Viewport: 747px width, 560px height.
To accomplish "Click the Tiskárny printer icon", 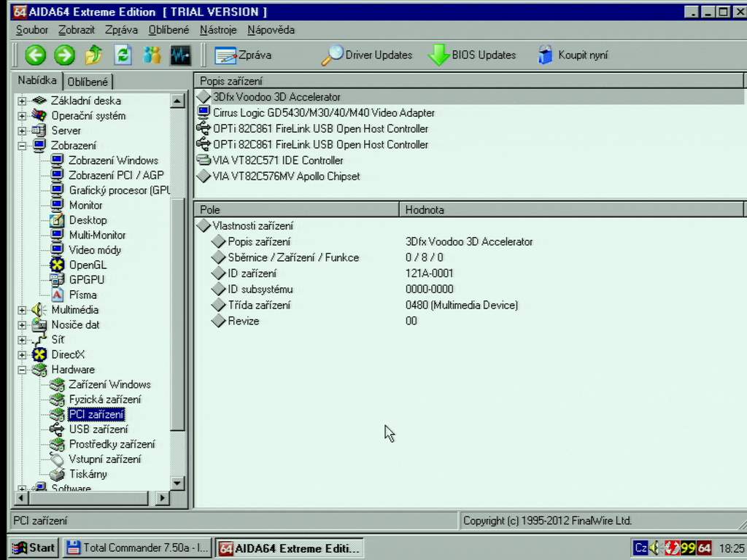I will (x=57, y=474).
